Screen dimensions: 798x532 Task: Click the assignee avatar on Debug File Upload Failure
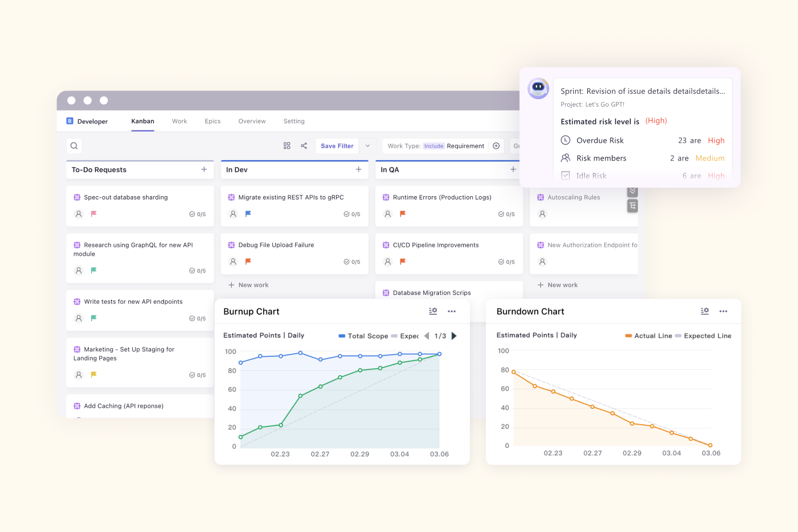tap(232, 262)
